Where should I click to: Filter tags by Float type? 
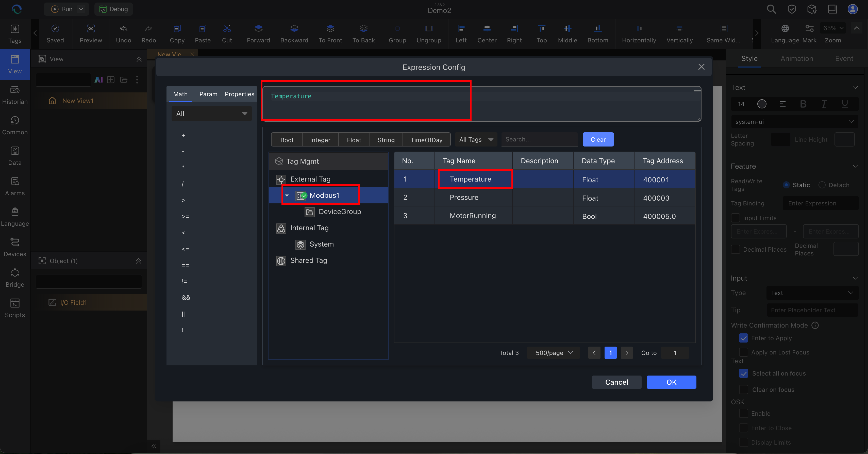pos(354,140)
